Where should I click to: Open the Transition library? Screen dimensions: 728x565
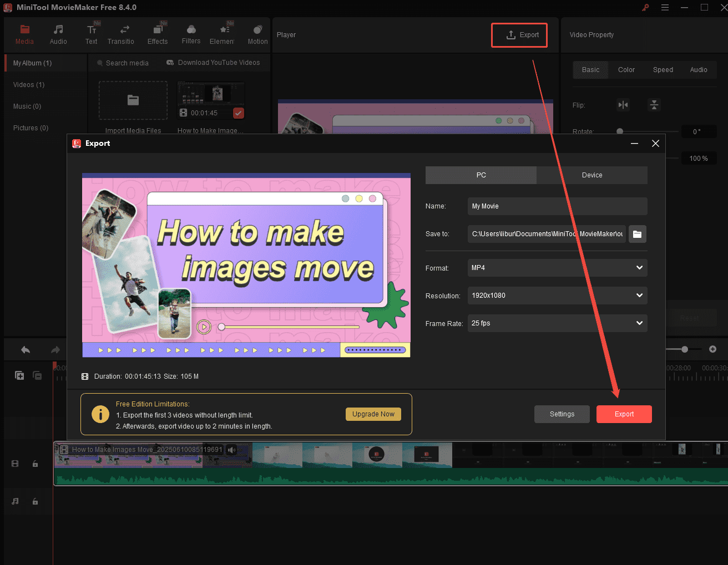pos(121,33)
